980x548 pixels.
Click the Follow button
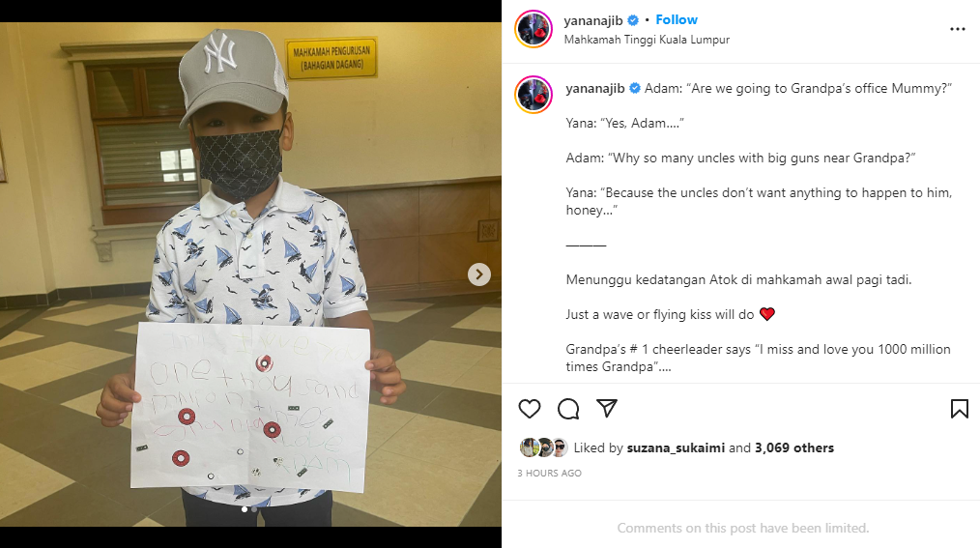click(677, 20)
